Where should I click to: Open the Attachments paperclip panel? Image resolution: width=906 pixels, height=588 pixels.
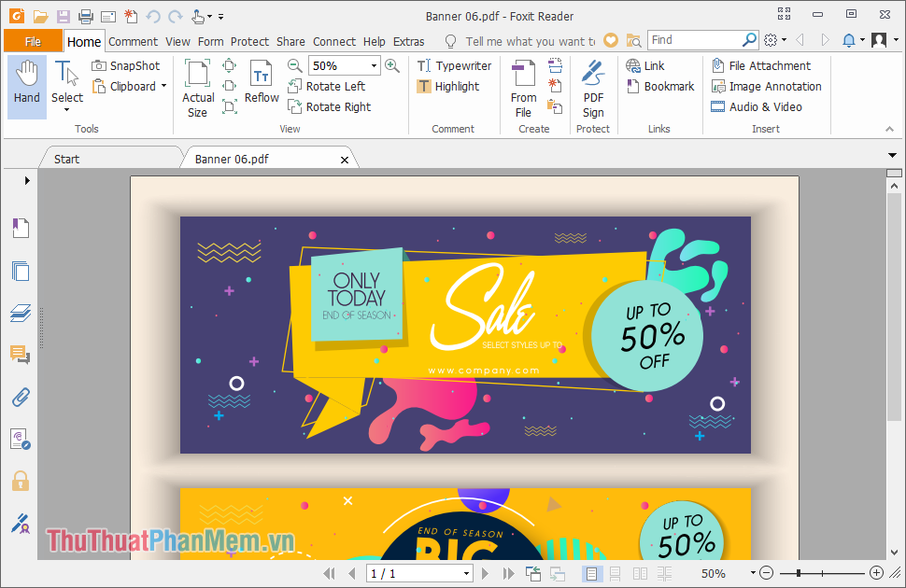[21, 398]
